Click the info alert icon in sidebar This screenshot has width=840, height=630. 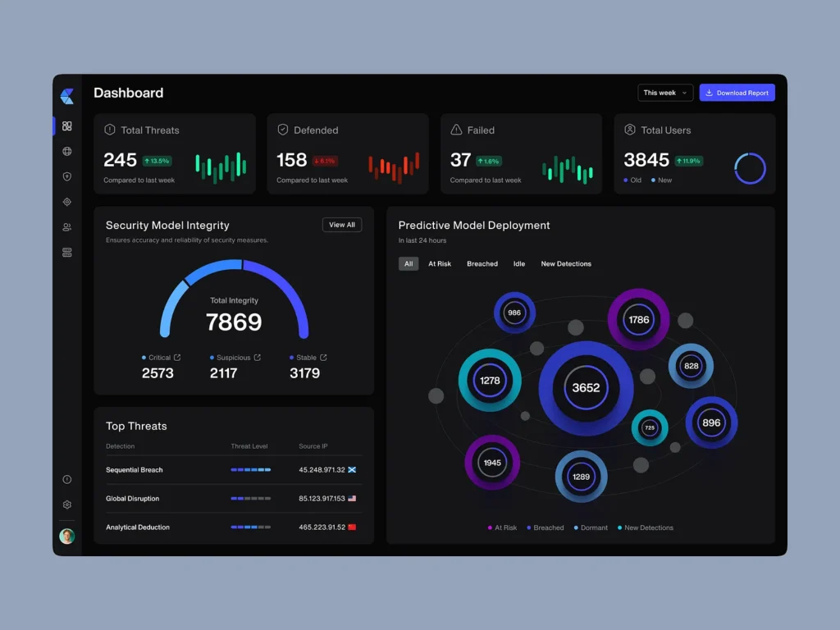tap(67, 479)
